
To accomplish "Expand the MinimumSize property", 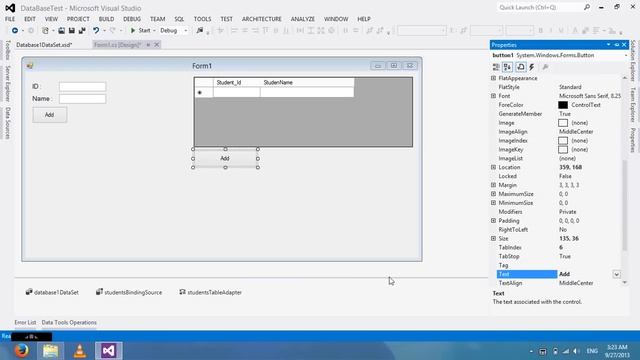I will [x=493, y=203].
